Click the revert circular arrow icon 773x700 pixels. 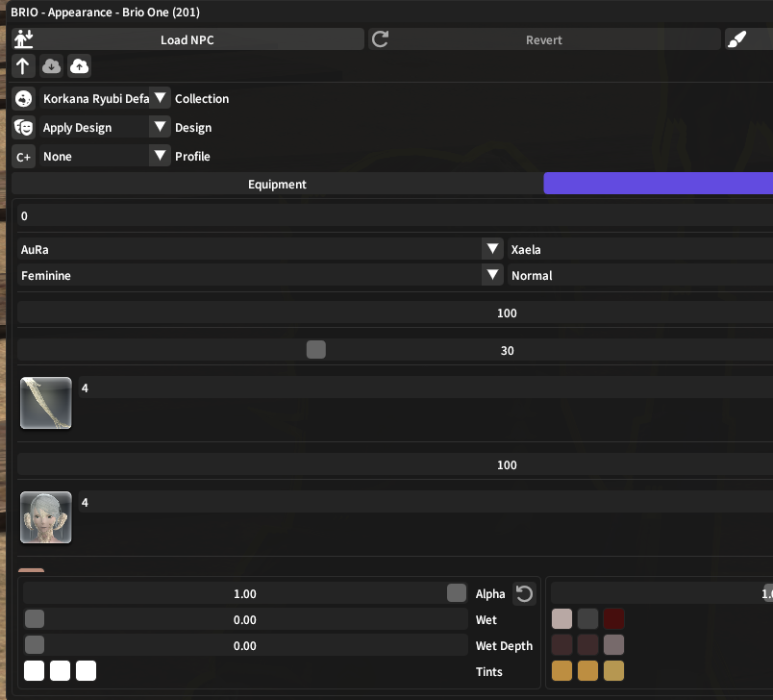pyautogui.click(x=380, y=39)
